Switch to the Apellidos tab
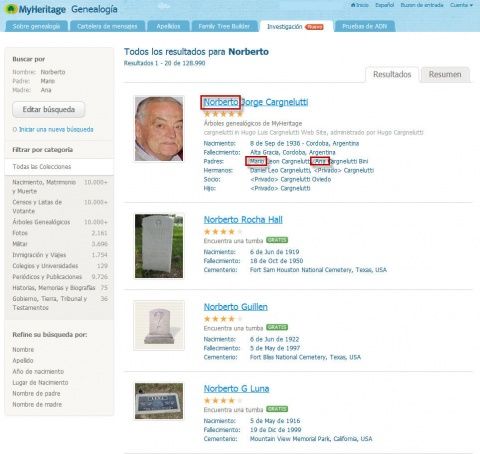The height and width of the screenshot is (454, 480). pyautogui.click(x=168, y=26)
